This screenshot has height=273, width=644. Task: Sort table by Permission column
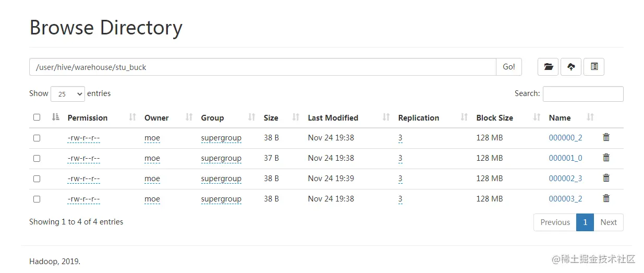tap(132, 117)
